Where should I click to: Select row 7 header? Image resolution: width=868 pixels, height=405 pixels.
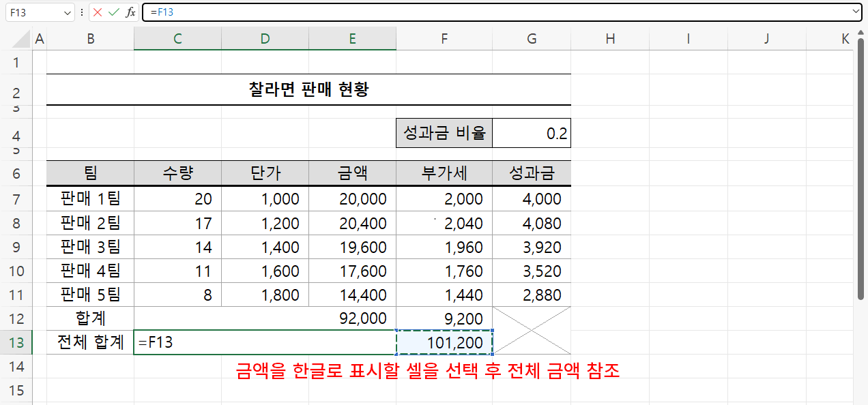pyautogui.click(x=16, y=198)
